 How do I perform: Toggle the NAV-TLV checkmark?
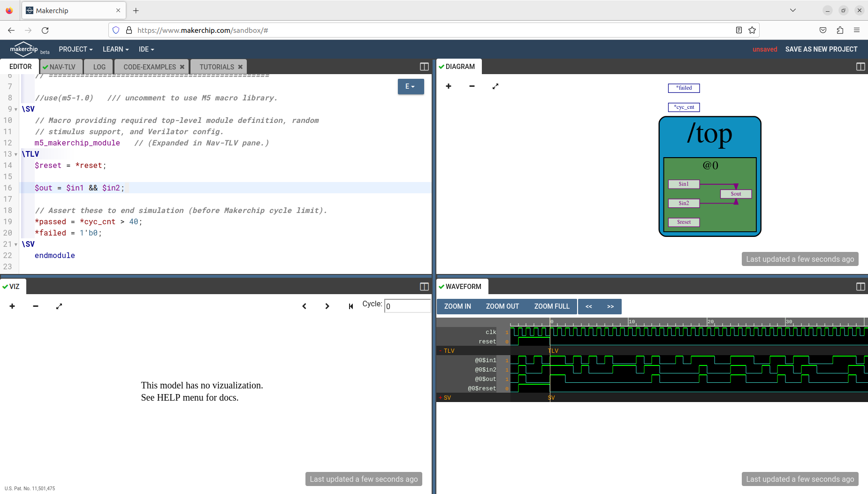click(45, 67)
